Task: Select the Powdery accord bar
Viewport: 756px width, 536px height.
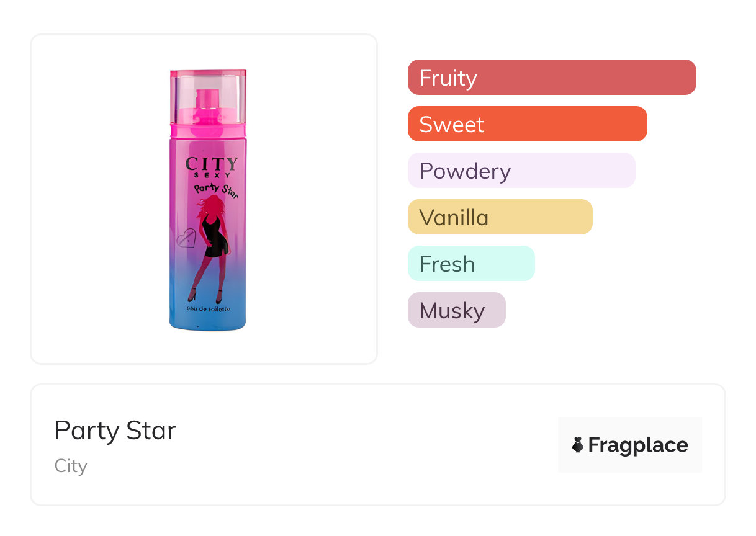Action: (521, 171)
